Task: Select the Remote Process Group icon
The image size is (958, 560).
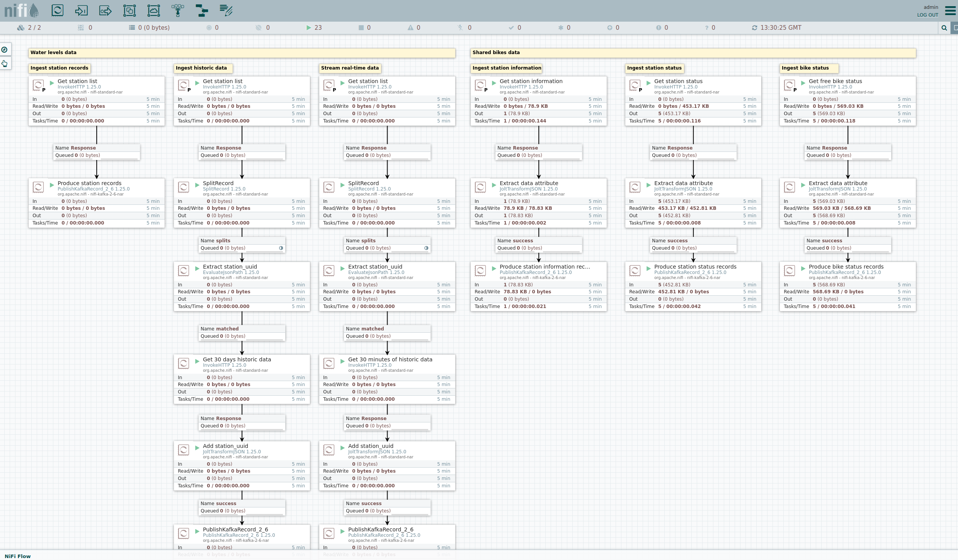Action: [153, 10]
